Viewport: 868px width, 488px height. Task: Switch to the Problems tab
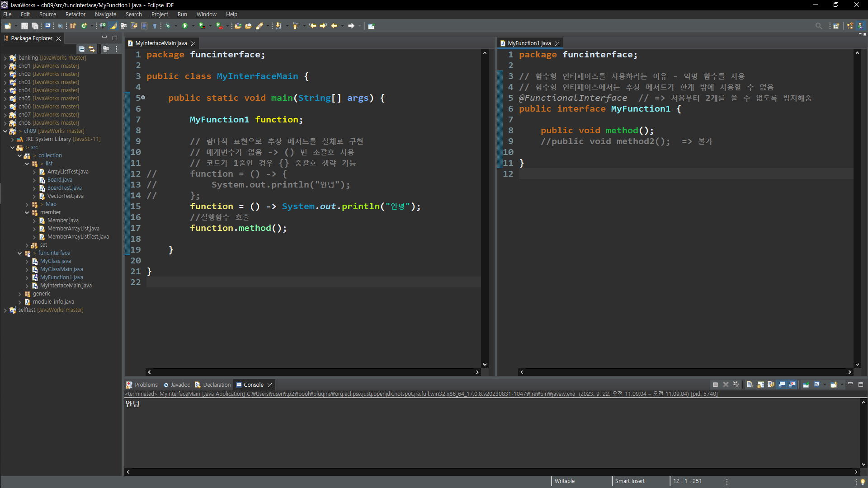(x=146, y=385)
